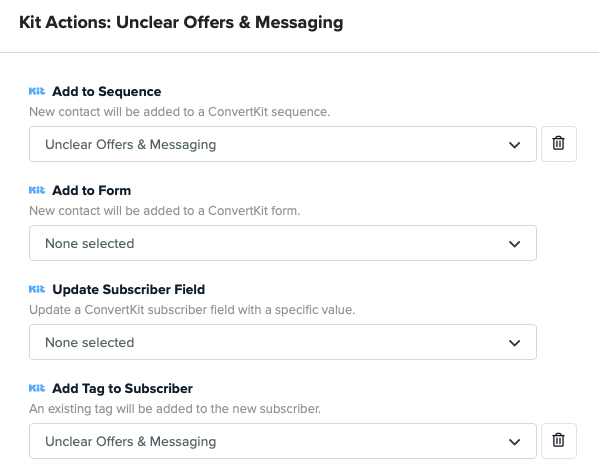Click the Add Tag to Subscriber heading

(x=123, y=388)
